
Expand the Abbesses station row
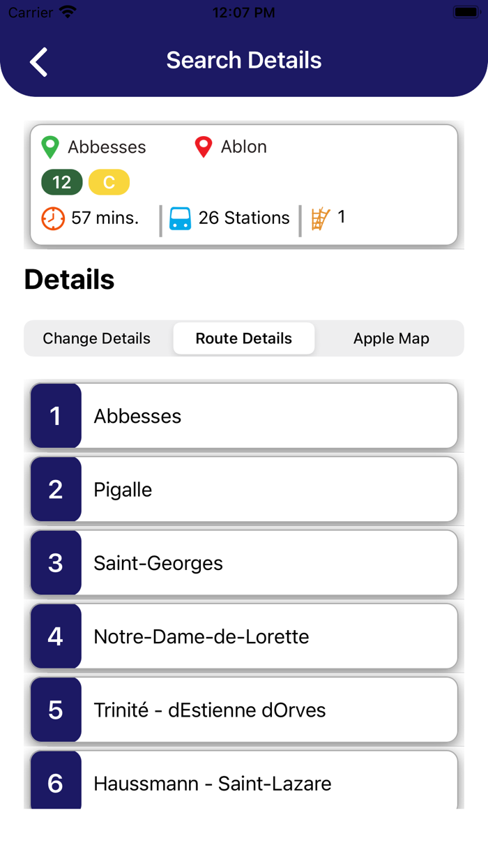[x=244, y=416]
